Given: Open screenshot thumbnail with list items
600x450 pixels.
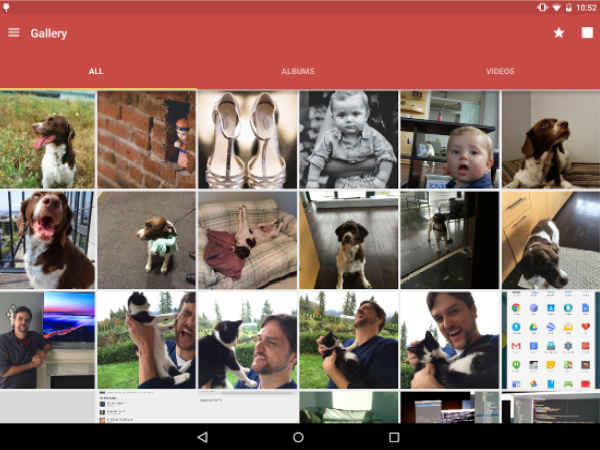Looking at the screenshot, I should pos(146,407).
